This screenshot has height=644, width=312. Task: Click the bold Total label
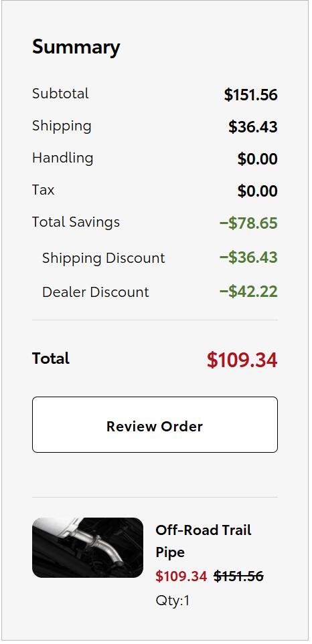click(51, 358)
